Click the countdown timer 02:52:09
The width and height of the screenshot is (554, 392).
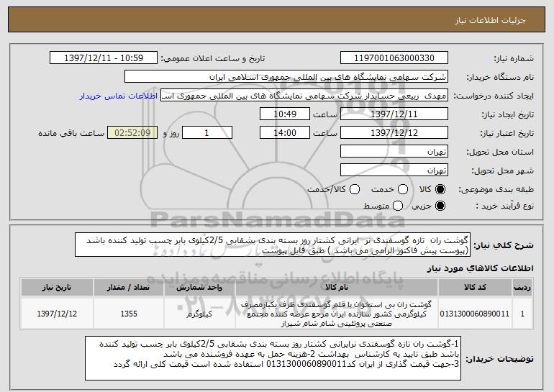(132, 133)
